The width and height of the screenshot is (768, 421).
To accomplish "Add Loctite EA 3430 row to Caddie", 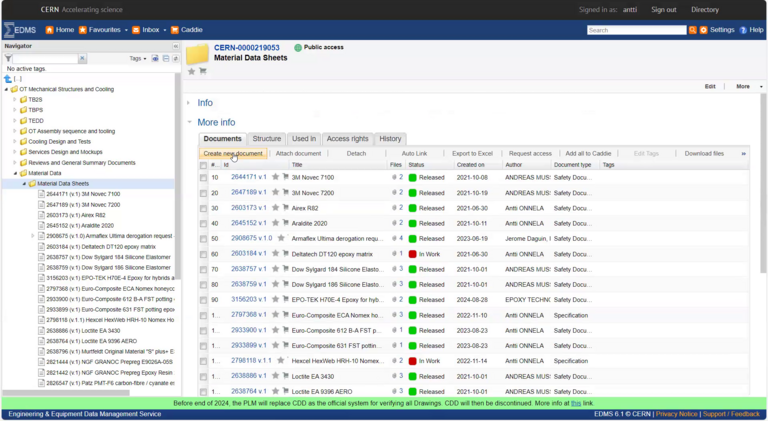I will pyautogui.click(x=286, y=376).
